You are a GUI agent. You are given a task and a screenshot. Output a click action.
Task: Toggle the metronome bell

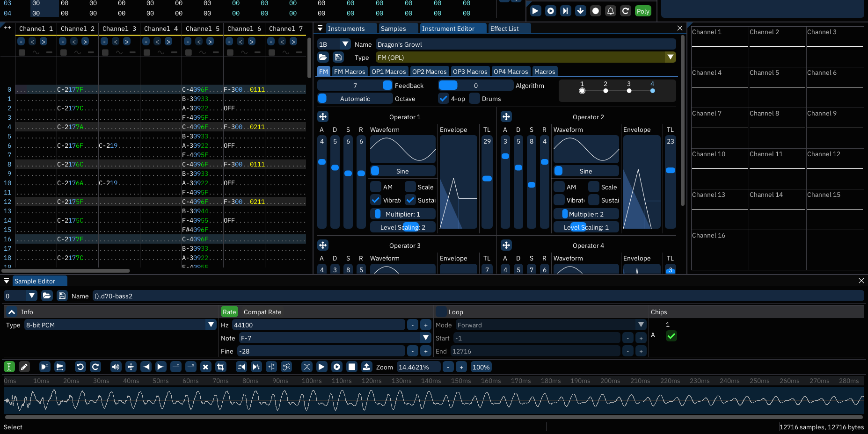611,10
